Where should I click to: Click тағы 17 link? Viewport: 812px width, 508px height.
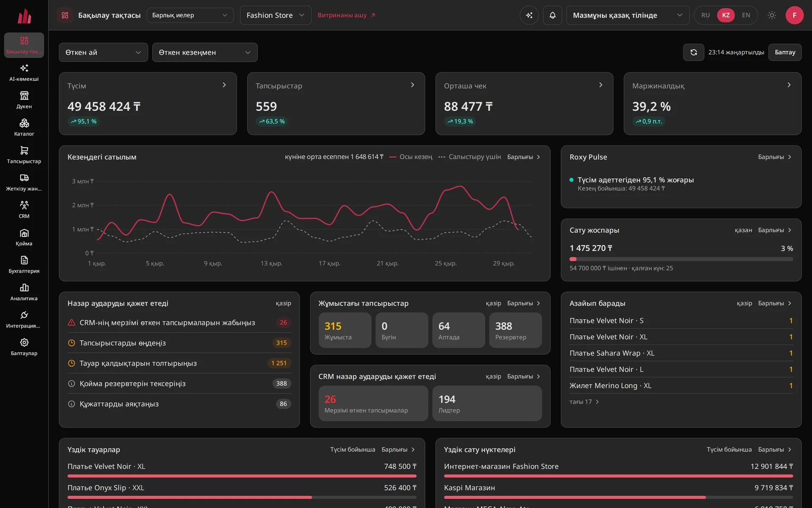pyautogui.click(x=584, y=402)
